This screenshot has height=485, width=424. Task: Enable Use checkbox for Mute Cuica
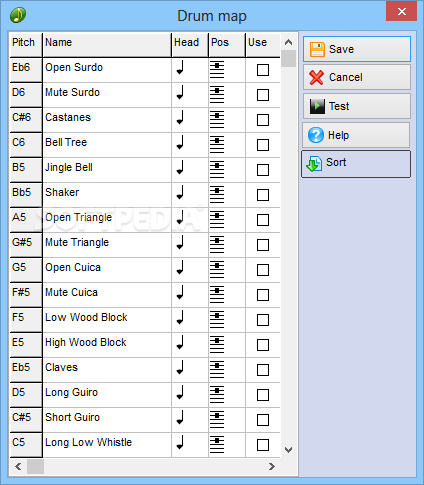pyautogui.click(x=263, y=295)
